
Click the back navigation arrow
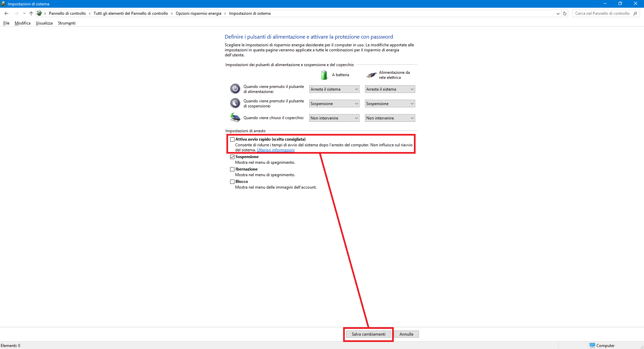pyautogui.click(x=6, y=13)
